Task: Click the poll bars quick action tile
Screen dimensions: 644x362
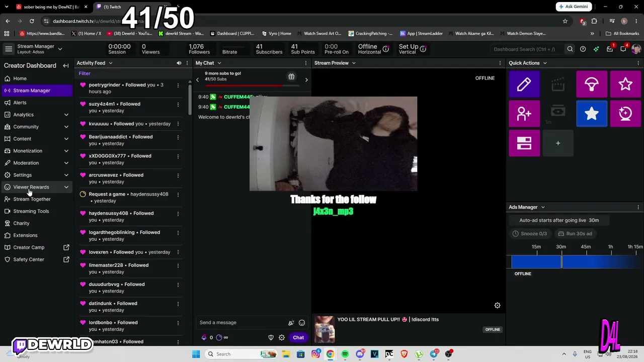Action: [x=524, y=143]
